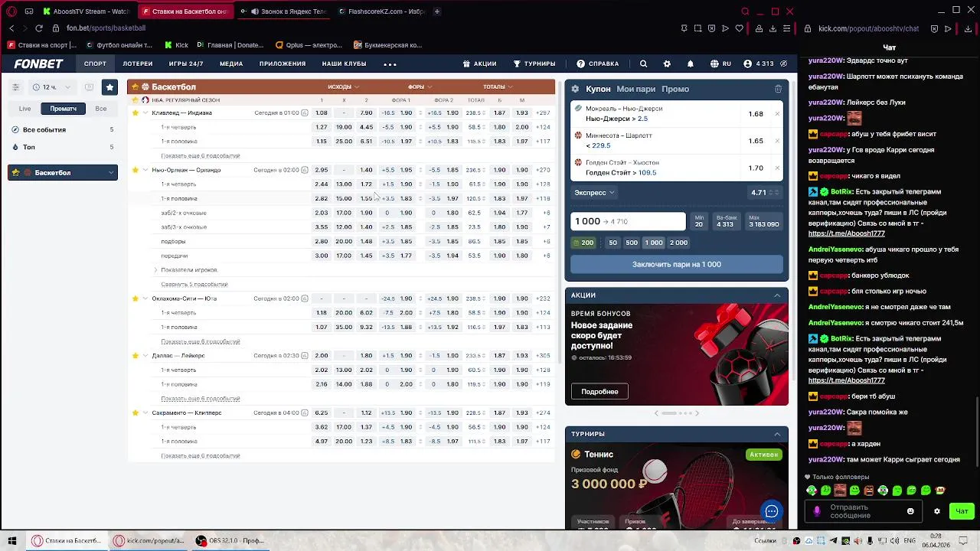The width and height of the screenshot is (980, 551).
Task: Click the microphone icon in chat input
Action: [x=817, y=511]
